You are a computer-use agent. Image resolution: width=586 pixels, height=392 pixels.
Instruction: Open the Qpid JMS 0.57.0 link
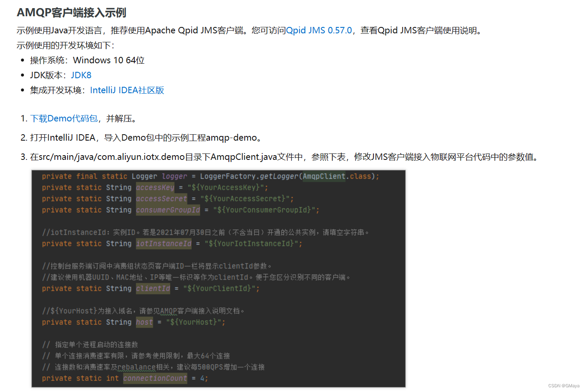pos(319,30)
